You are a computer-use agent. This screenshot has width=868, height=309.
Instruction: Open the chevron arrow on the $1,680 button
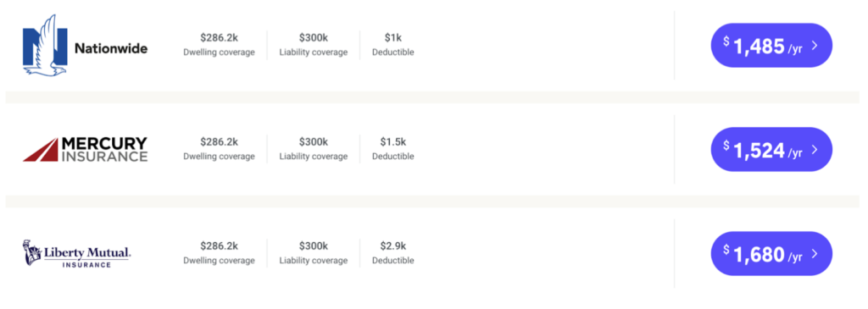point(815,254)
